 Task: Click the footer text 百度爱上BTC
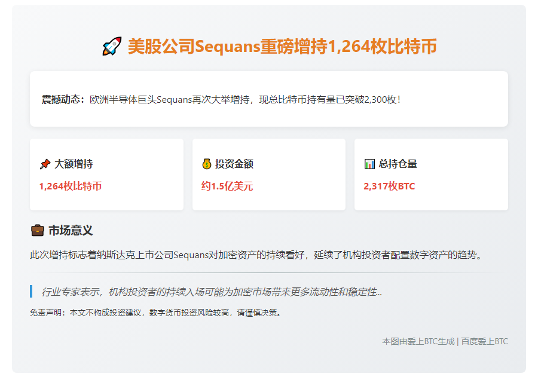click(x=484, y=342)
